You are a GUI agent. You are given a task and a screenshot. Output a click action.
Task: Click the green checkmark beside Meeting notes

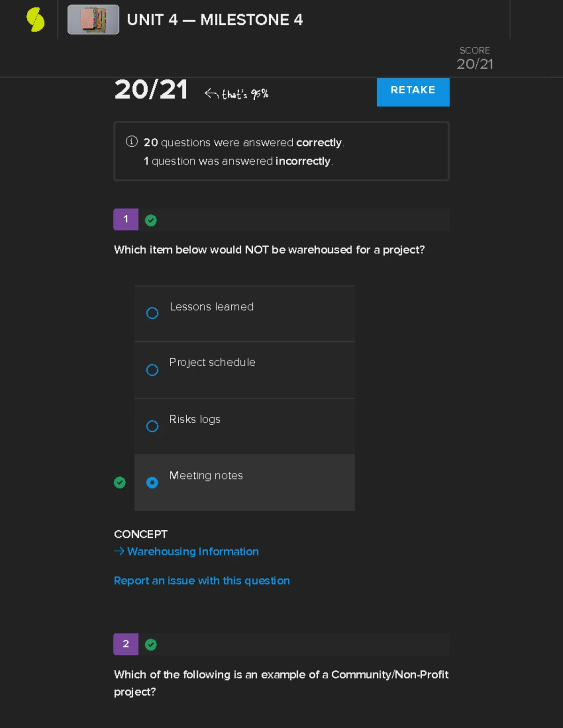[x=120, y=482]
